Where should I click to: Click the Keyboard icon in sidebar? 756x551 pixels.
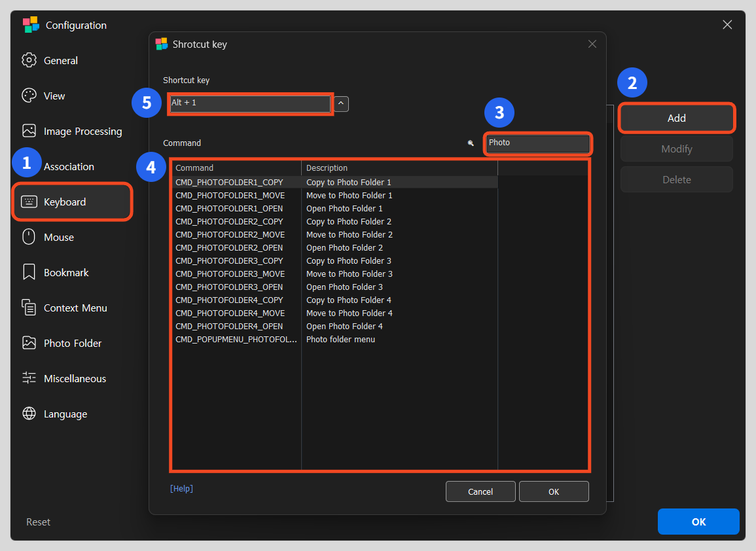pos(29,202)
